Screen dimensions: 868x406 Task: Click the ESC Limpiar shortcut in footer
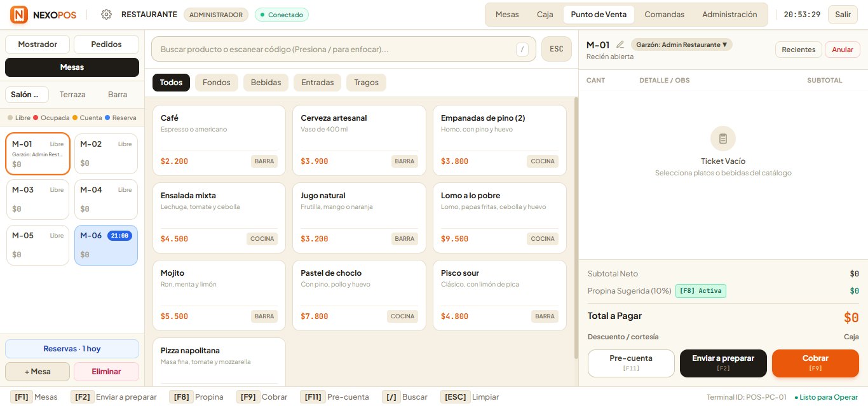pyautogui.click(x=470, y=397)
